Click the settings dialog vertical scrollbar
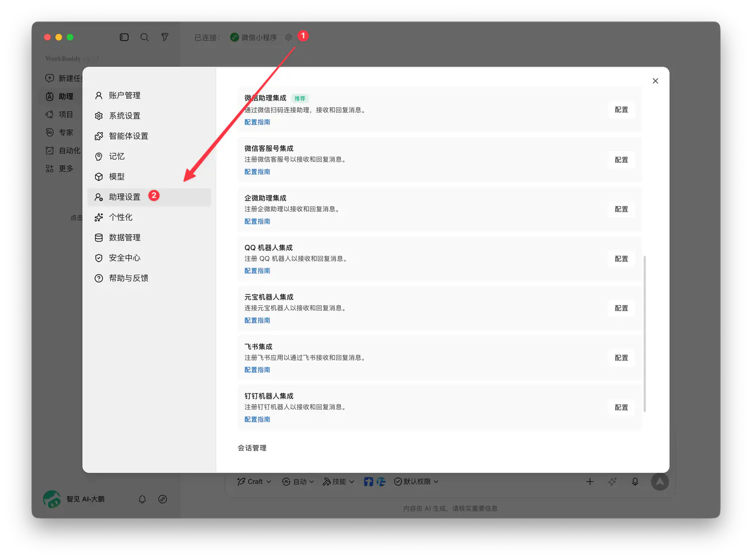Screen dimensions: 752x560 click(644, 334)
